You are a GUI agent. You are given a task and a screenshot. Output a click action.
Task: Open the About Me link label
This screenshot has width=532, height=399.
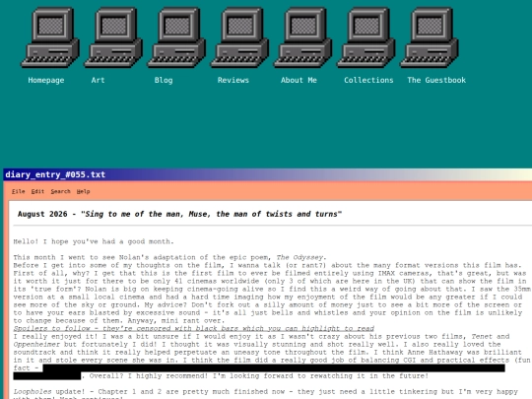299,81
